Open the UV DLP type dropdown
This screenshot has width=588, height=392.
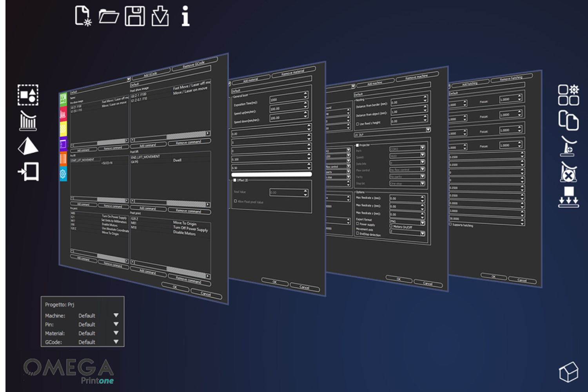pos(392,132)
